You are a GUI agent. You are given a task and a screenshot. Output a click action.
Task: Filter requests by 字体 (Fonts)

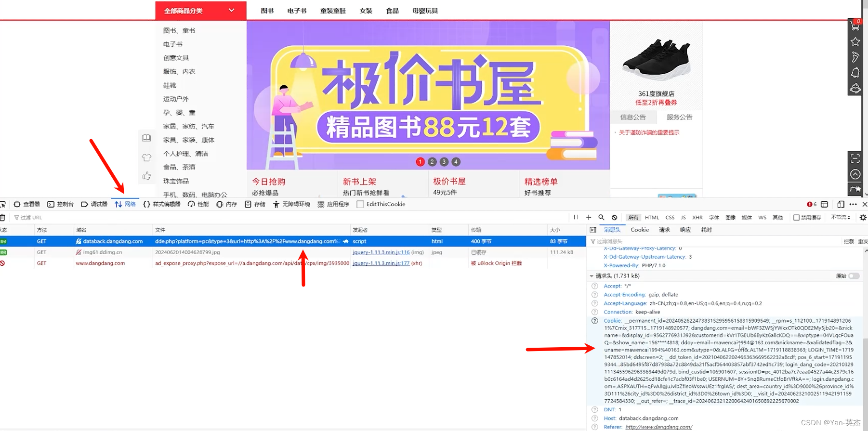tap(714, 218)
